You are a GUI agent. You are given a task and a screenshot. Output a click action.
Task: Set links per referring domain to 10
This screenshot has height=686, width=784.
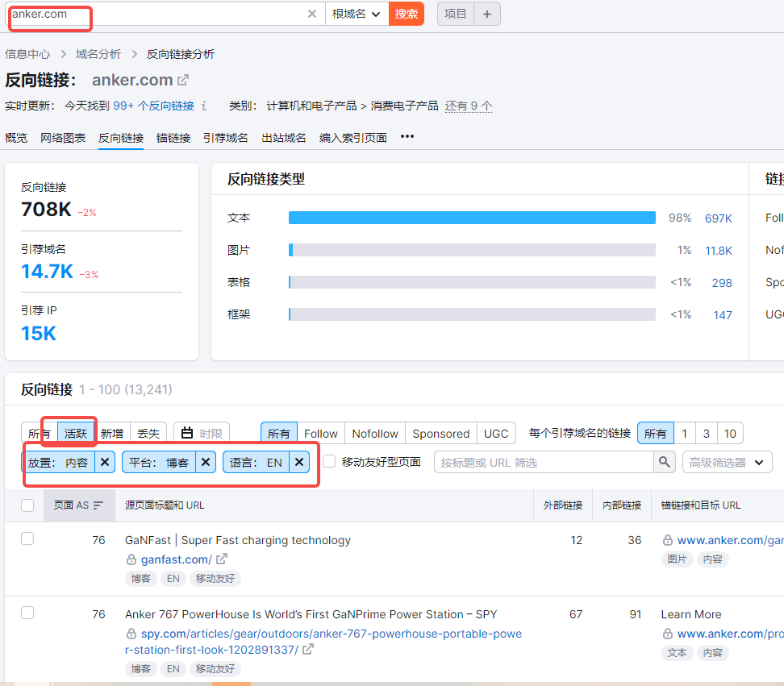[730, 433]
